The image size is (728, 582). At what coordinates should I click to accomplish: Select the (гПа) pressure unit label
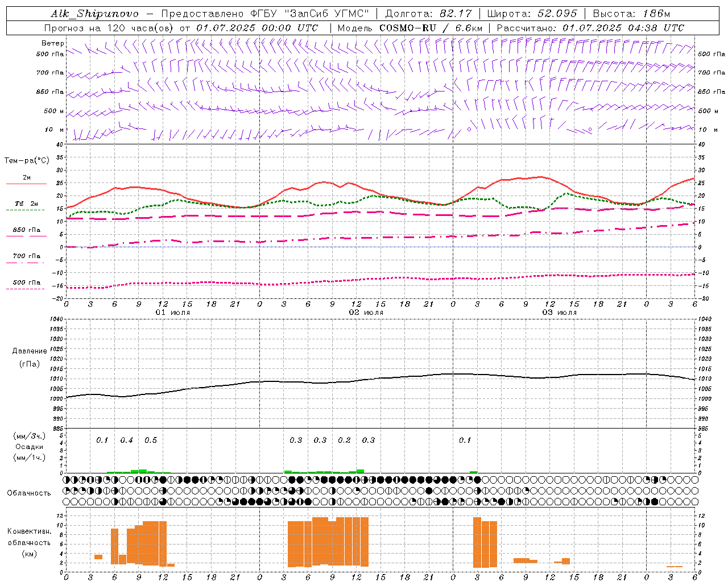pyautogui.click(x=30, y=364)
